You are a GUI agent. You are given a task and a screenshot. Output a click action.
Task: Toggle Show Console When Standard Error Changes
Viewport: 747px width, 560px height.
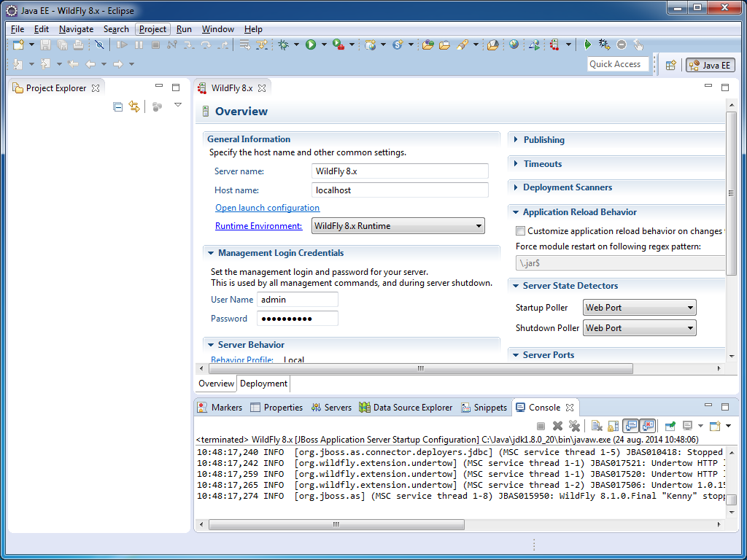[x=648, y=425]
